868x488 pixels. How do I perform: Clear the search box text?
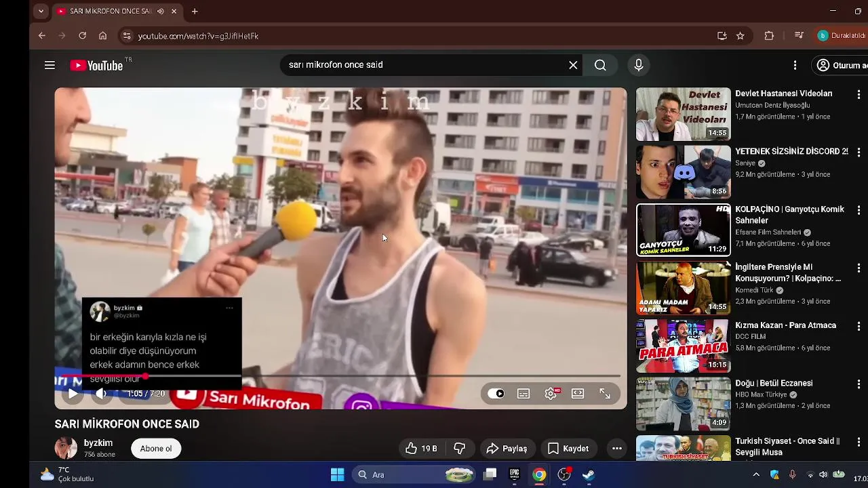(x=573, y=65)
